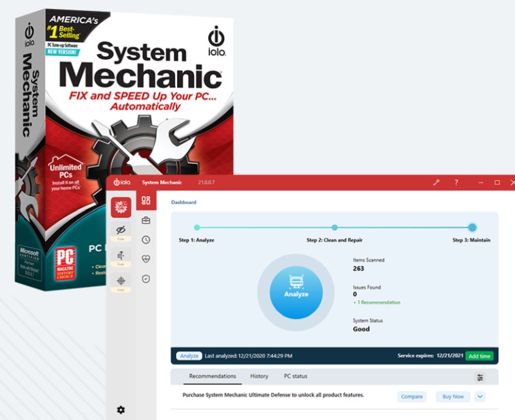Viewport: 515px width, 420px height.
Task: Open settings gear at sidebar bottom
Action: tap(121, 410)
